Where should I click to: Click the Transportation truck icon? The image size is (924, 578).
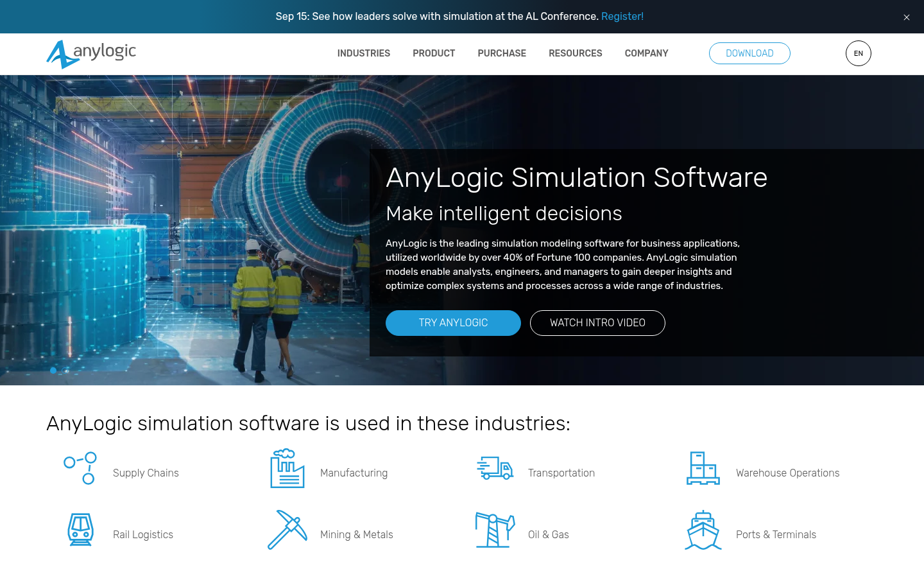point(495,468)
